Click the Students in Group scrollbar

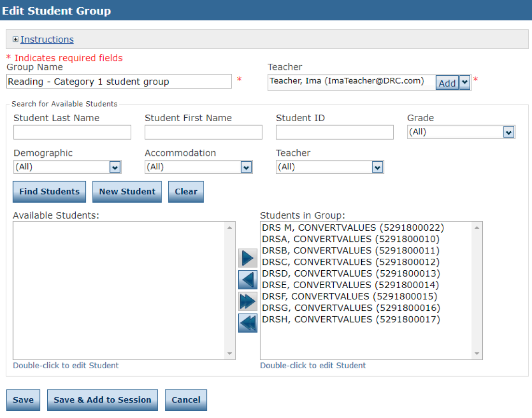pyautogui.click(x=477, y=290)
